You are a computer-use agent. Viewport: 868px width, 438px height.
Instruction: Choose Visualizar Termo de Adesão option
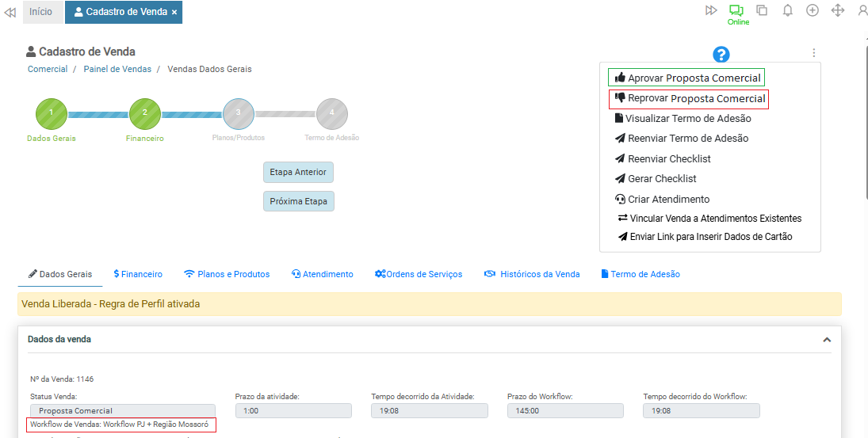683,119
